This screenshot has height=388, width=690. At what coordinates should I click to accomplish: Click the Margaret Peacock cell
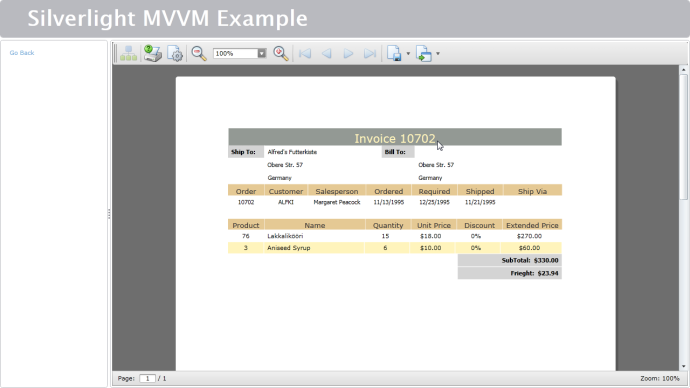(x=337, y=202)
